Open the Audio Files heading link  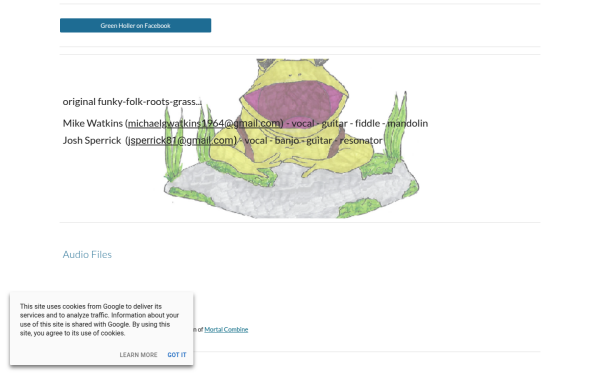point(87,254)
